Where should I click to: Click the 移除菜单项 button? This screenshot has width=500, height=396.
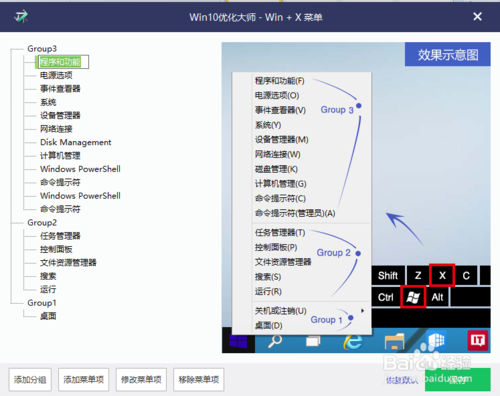point(199,379)
